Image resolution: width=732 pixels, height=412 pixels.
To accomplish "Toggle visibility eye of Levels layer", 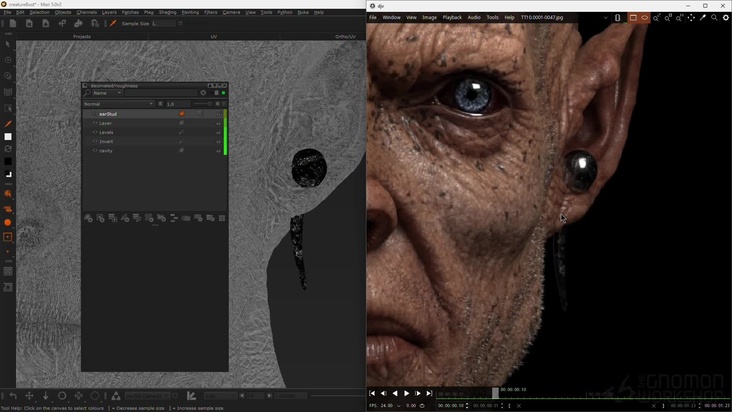I will (x=95, y=133).
